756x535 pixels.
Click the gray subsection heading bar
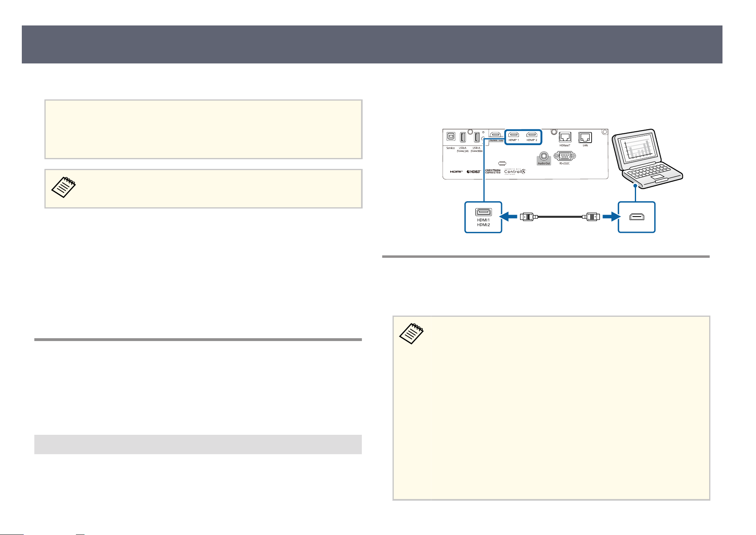click(198, 444)
